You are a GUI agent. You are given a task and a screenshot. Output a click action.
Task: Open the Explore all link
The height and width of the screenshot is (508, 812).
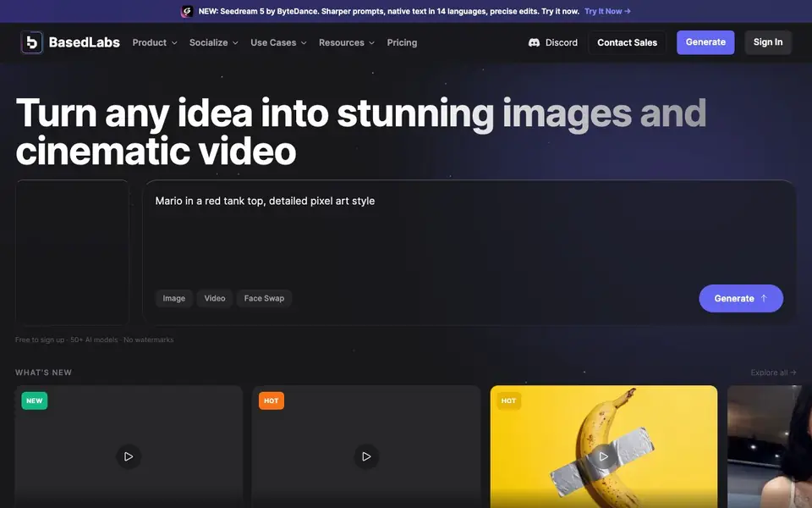(x=773, y=373)
